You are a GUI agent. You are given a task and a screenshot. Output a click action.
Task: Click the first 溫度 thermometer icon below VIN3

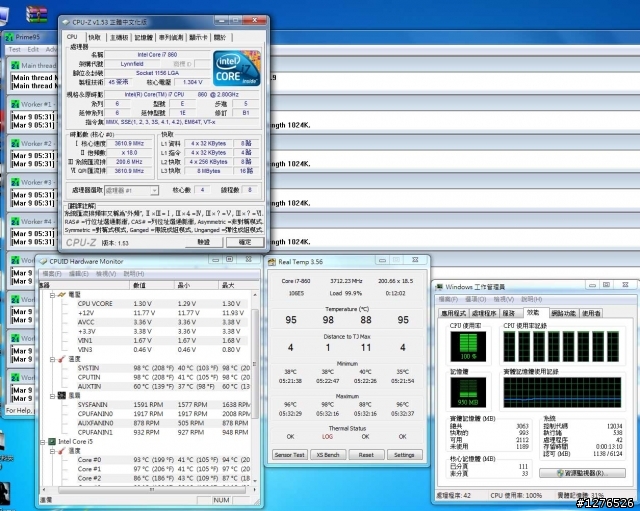(x=62, y=359)
